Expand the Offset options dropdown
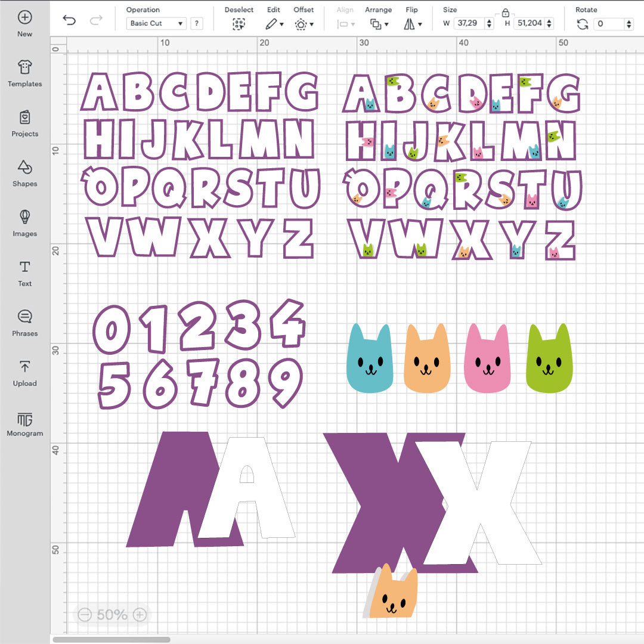Image resolution: width=644 pixels, height=644 pixels. [304, 23]
